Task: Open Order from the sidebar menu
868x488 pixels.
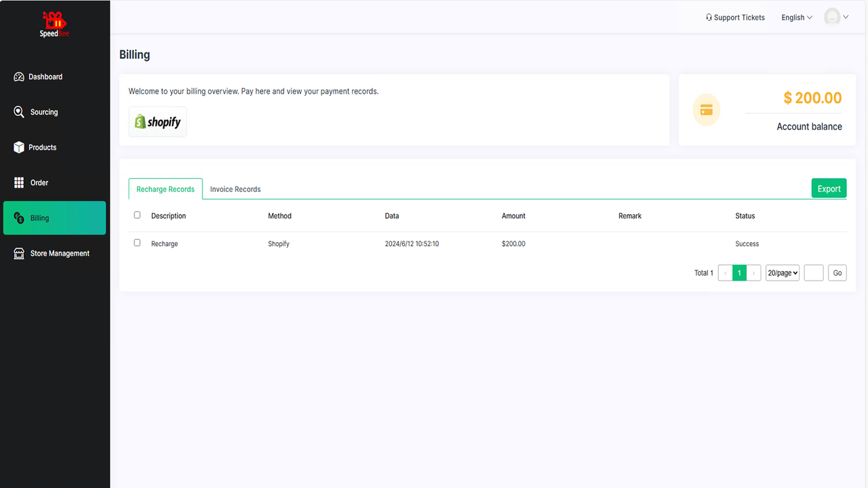Action: coord(54,182)
